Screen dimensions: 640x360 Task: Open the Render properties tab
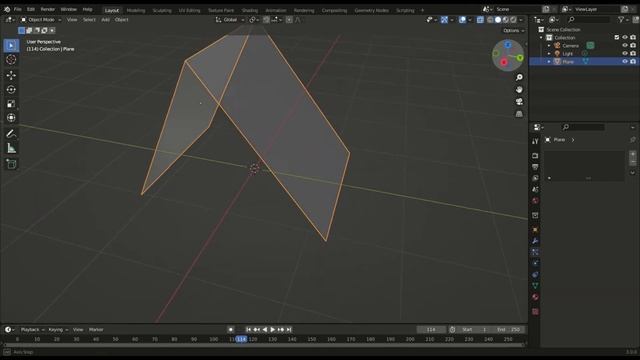tap(535, 156)
